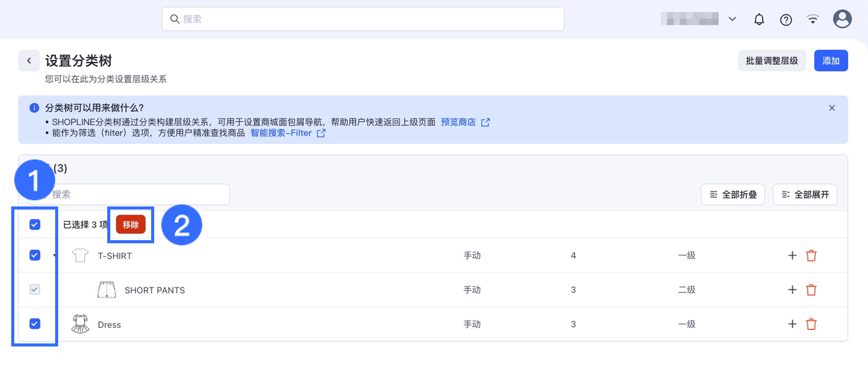Click the count 4 in T-SHIRT row
868x370 pixels.
573,256
